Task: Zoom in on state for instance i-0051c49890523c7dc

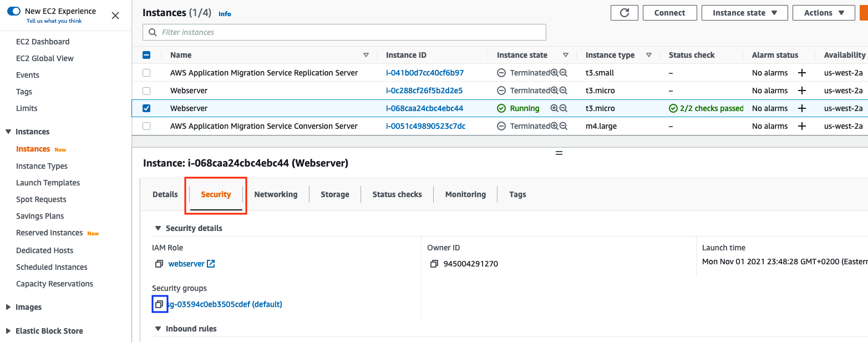Action: (554, 126)
